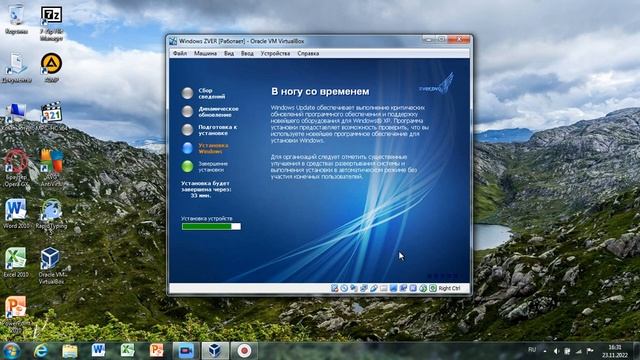
Task: Select the PowerPoint 2010 desktop shortcut
Action: (16, 314)
